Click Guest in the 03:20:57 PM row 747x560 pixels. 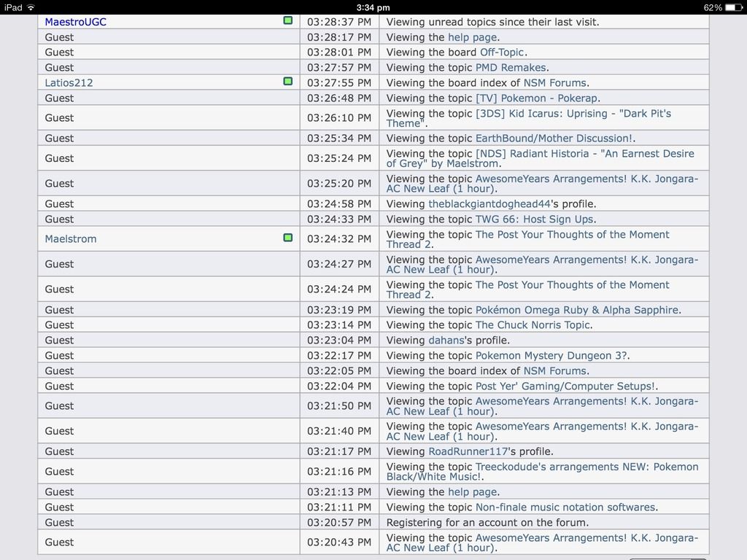pyautogui.click(x=59, y=522)
